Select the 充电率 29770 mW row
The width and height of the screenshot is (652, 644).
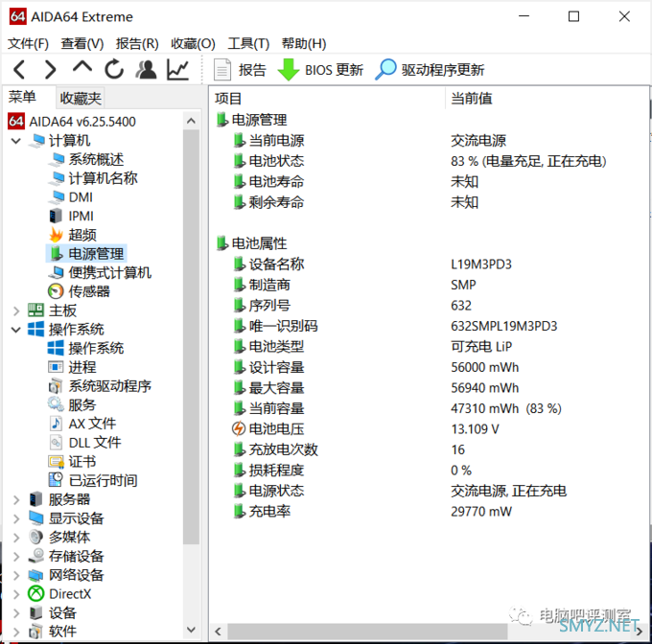tap(372, 512)
